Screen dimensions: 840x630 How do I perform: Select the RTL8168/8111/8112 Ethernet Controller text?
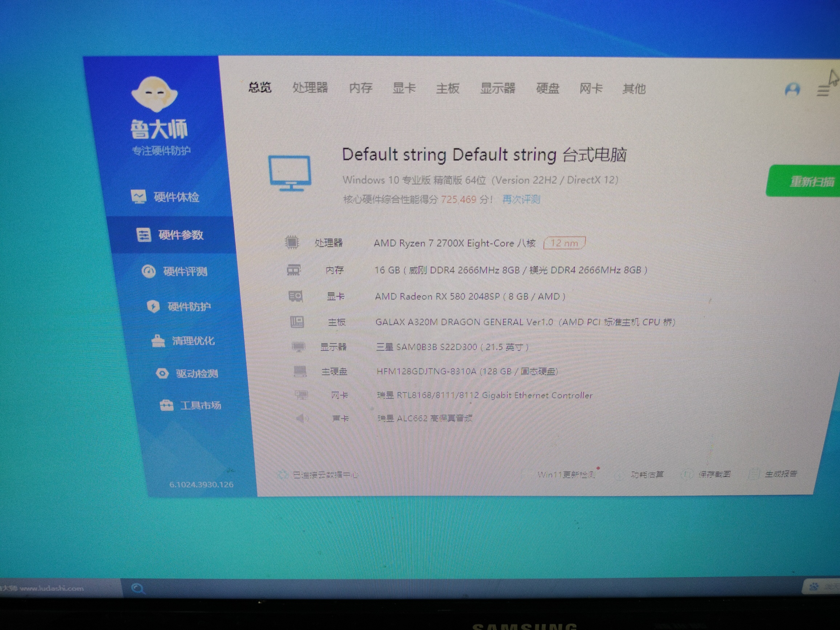(485, 395)
